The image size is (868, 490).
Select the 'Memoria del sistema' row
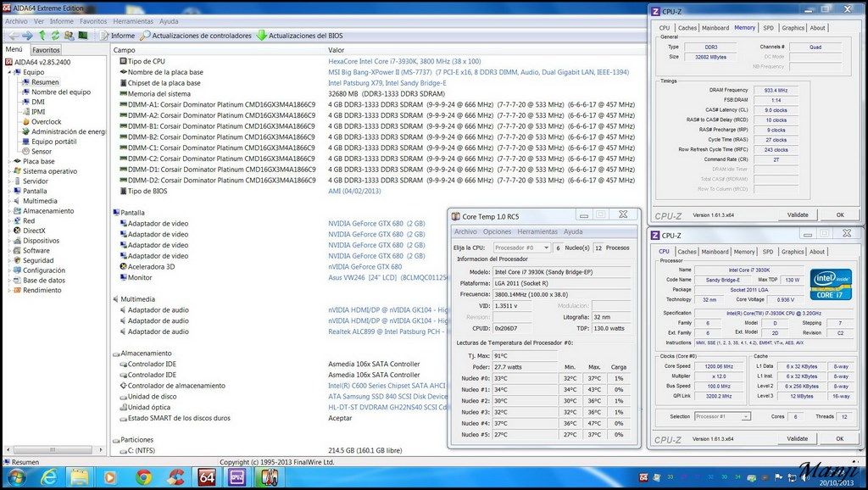pyautogui.click(x=281, y=94)
